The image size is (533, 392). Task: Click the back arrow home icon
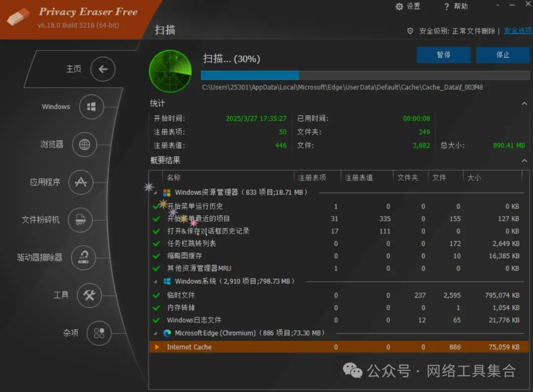coord(103,69)
